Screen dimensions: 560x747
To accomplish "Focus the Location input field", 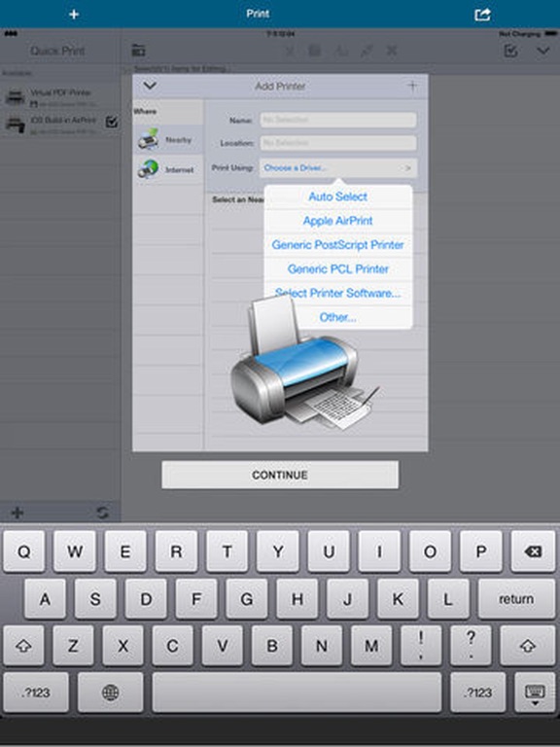I will point(338,142).
